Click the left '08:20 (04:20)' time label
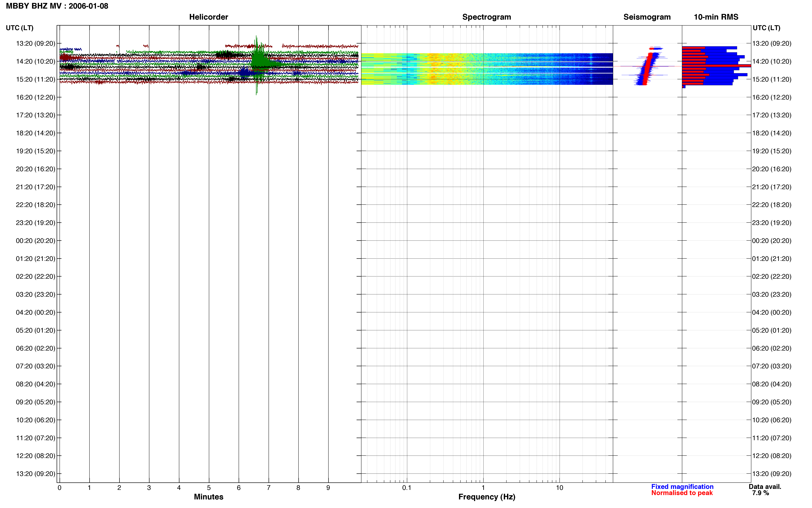This screenshot has width=812, height=508. point(36,384)
